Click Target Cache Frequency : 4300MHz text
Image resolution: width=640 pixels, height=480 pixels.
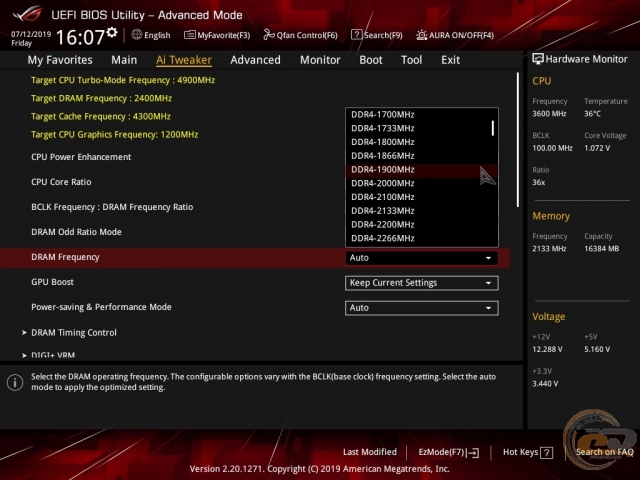tap(101, 116)
